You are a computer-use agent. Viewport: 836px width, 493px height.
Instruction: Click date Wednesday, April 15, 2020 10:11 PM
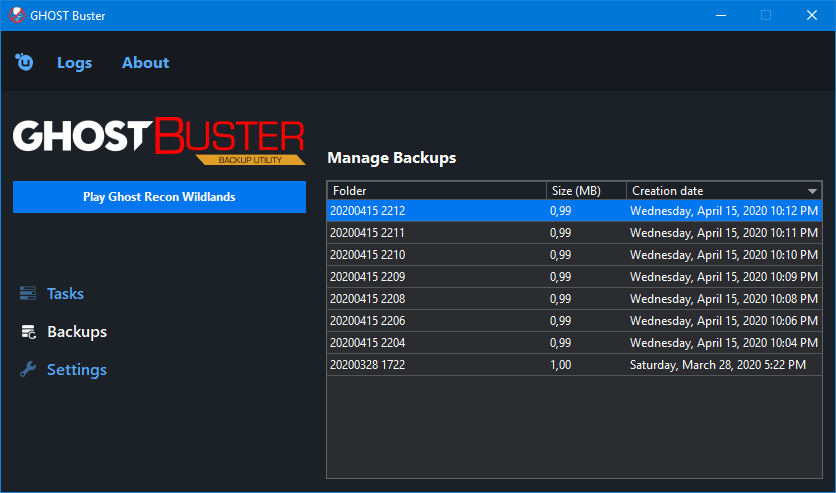click(x=724, y=233)
